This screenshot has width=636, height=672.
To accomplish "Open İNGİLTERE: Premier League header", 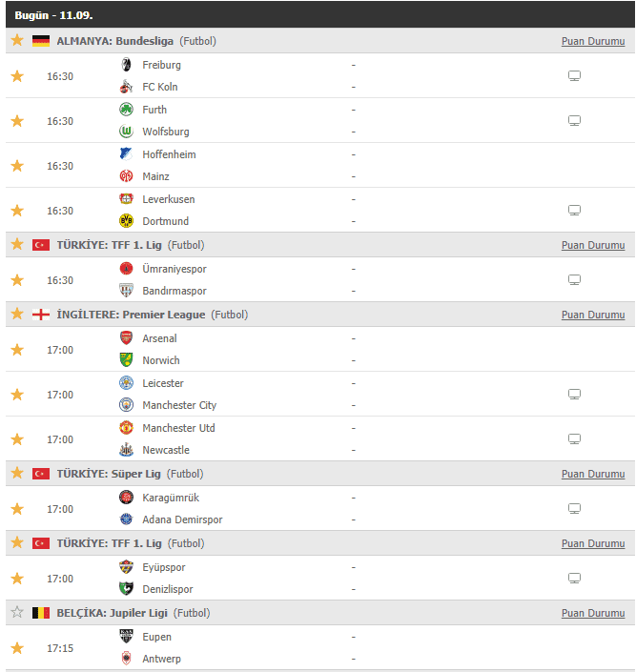I will tap(131, 315).
